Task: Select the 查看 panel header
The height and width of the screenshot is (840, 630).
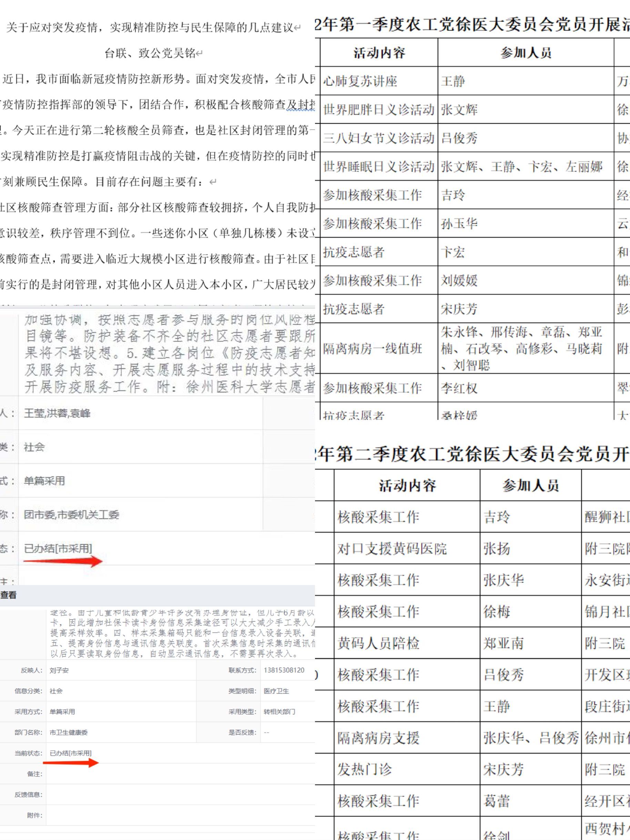Action: pyautogui.click(x=8, y=595)
